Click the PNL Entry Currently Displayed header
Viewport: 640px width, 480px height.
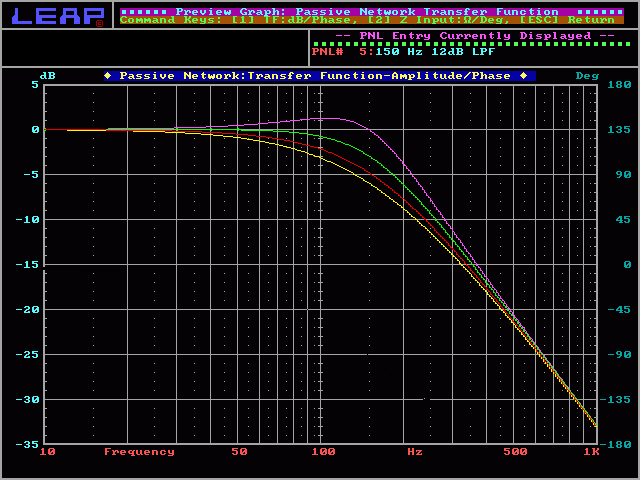474,36
